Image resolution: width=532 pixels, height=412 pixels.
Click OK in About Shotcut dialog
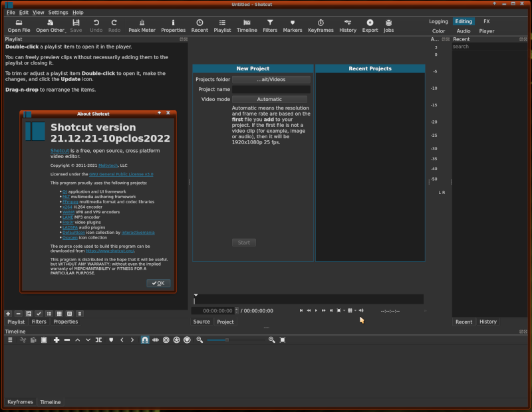[x=158, y=283]
